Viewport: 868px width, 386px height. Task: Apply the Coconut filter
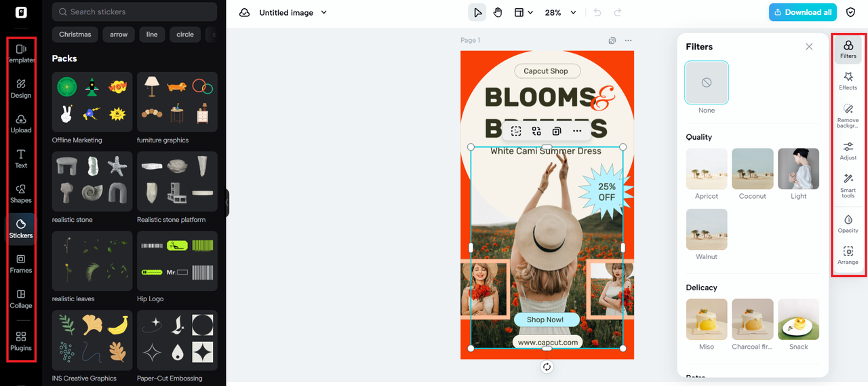tap(753, 169)
